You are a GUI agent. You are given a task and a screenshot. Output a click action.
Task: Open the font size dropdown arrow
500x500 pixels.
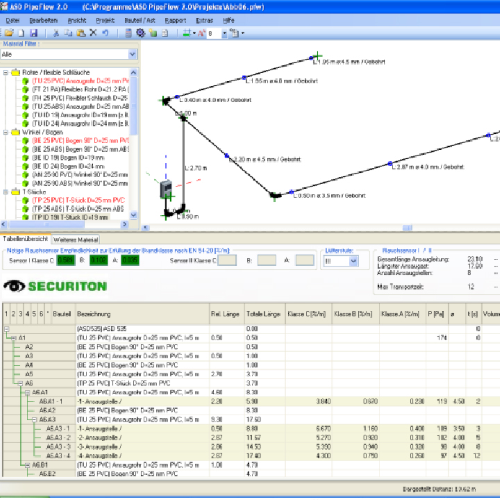pos(224,33)
